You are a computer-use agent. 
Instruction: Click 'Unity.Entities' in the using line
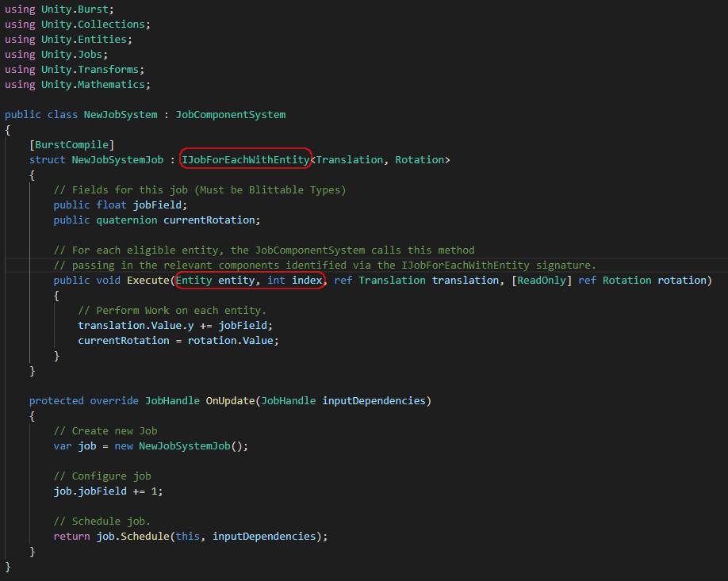coord(83,40)
